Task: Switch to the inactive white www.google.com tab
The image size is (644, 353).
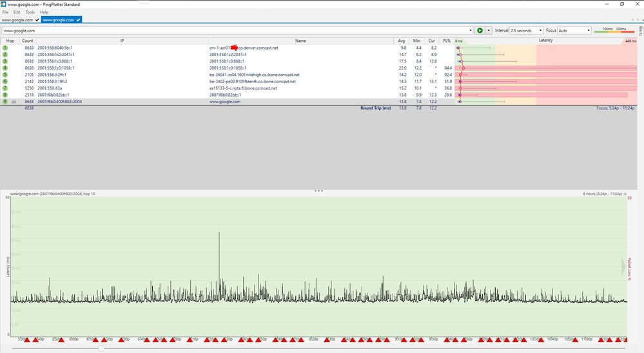Action: coord(20,20)
